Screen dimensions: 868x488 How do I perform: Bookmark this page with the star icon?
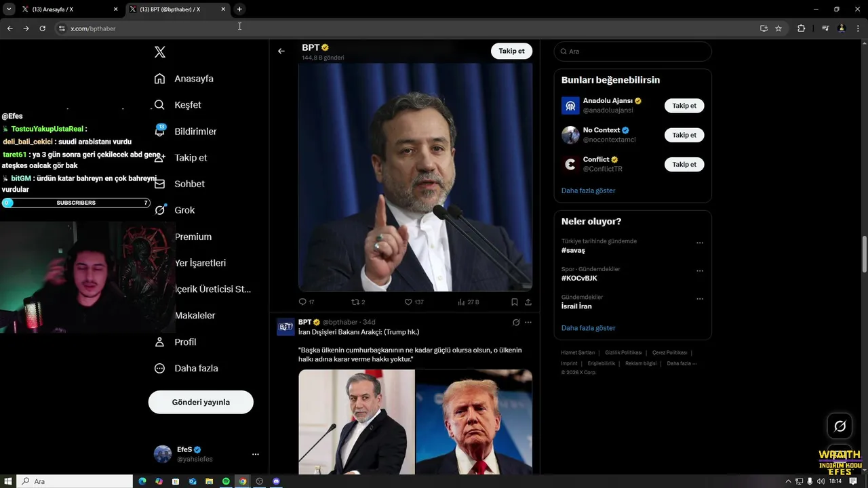coord(778,28)
